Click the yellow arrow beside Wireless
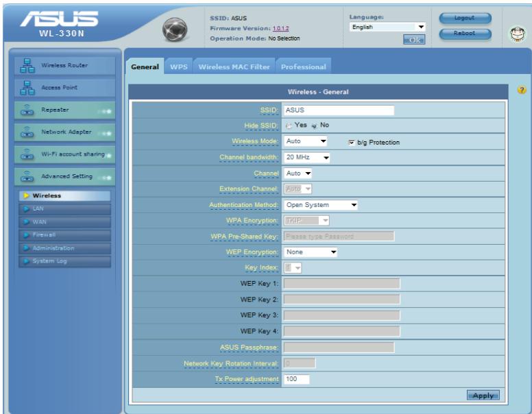This screenshot has width=532, height=414. pos(27,196)
